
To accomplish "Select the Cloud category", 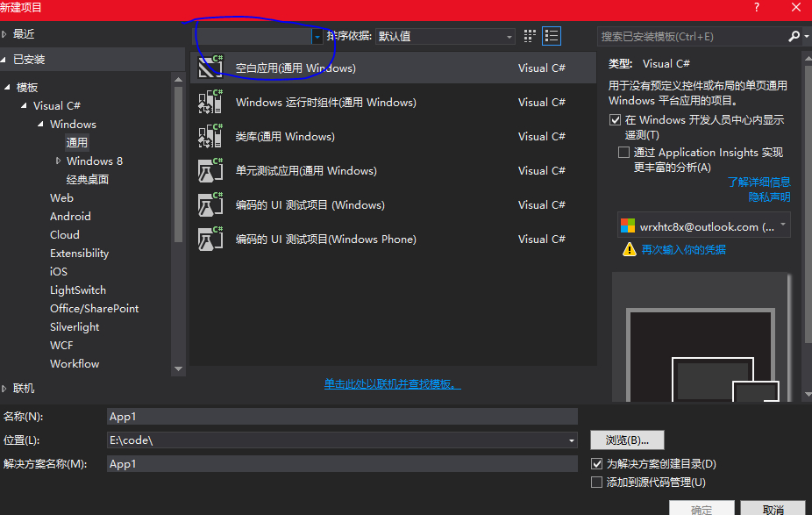I will pos(65,235).
